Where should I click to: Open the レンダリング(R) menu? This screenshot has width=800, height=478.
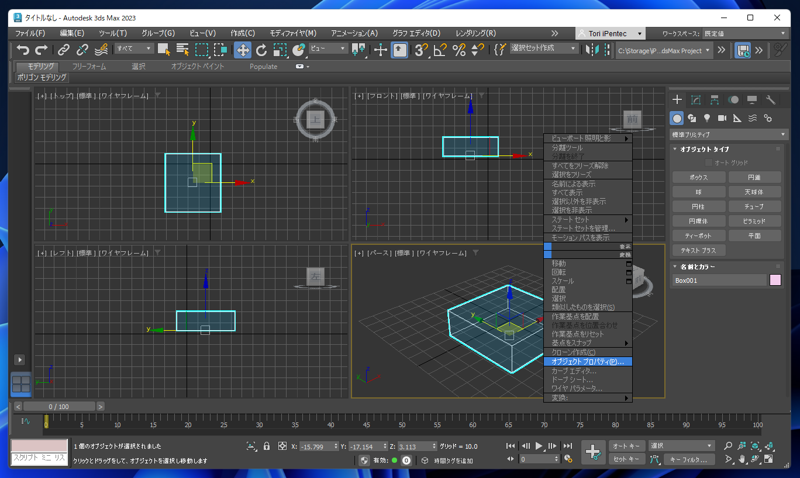pyautogui.click(x=476, y=33)
